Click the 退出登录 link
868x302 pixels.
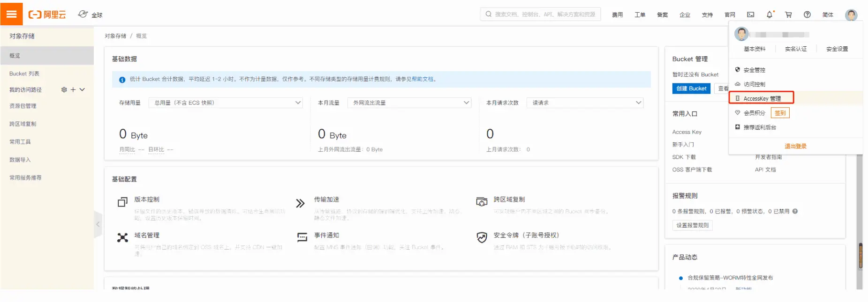(795, 146)
